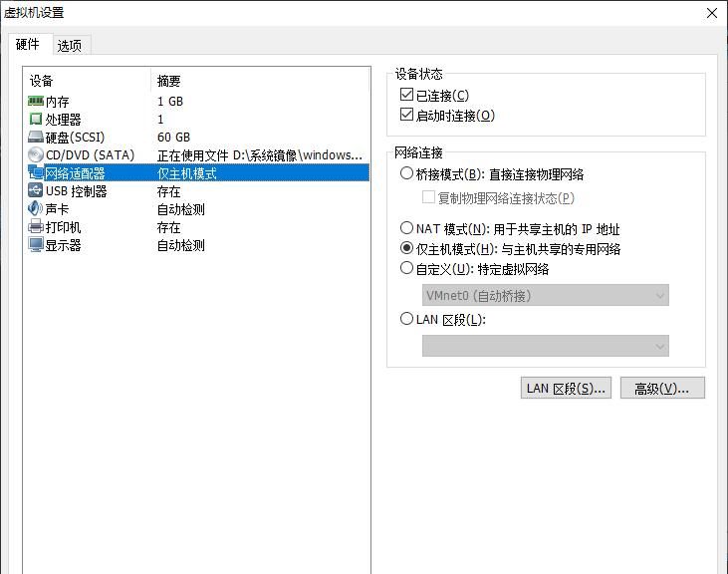Click 存在 summary in 打印机 row
This screenshot has height=574, width=728.
169,227
